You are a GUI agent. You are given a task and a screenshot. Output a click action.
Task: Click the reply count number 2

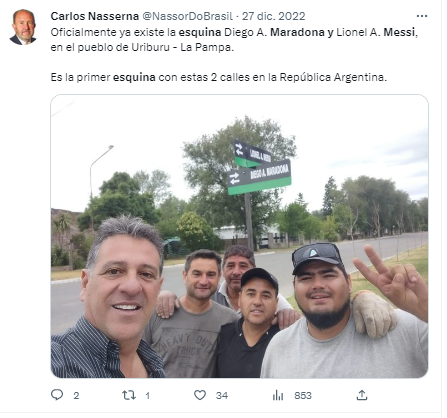[76, 396]
